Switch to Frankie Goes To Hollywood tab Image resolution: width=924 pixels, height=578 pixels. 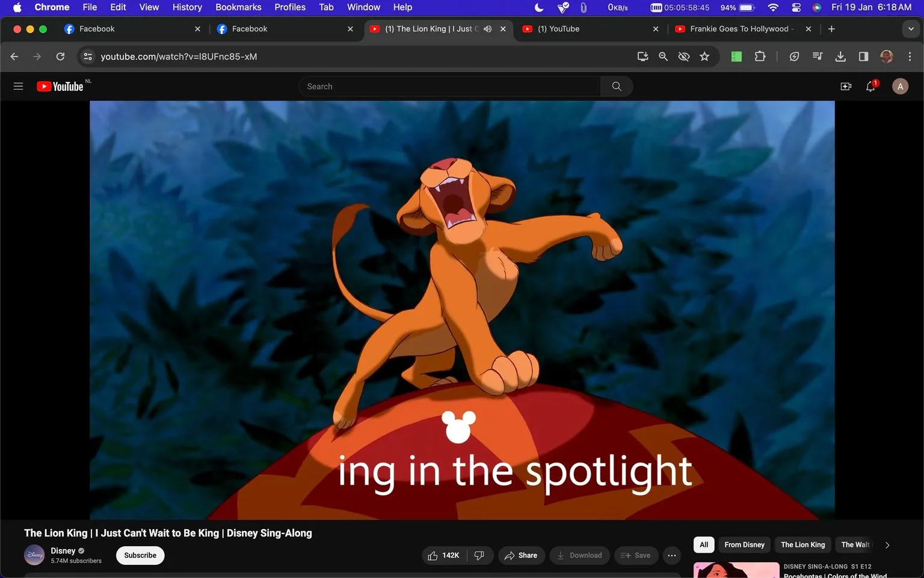point(743,29)
